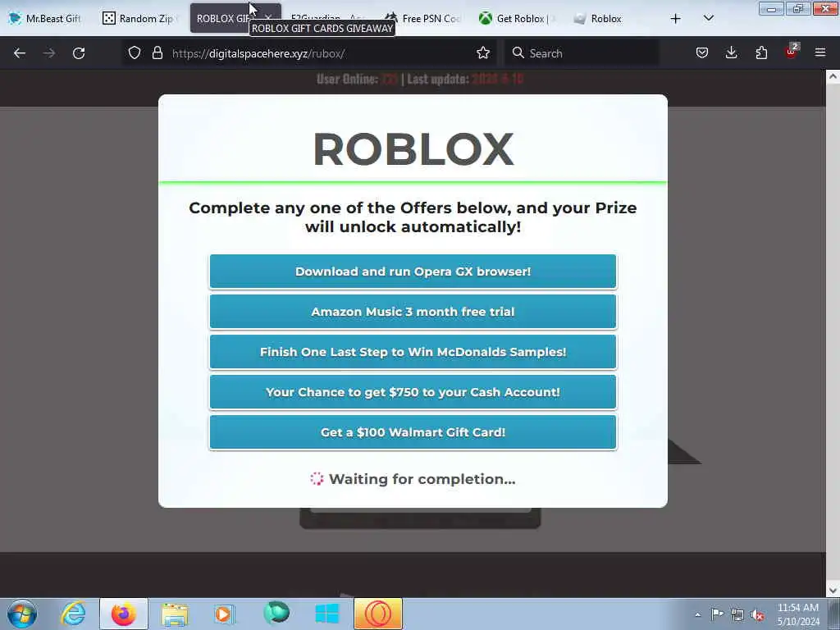Reload the page with the refresh icon

point(79,53)
